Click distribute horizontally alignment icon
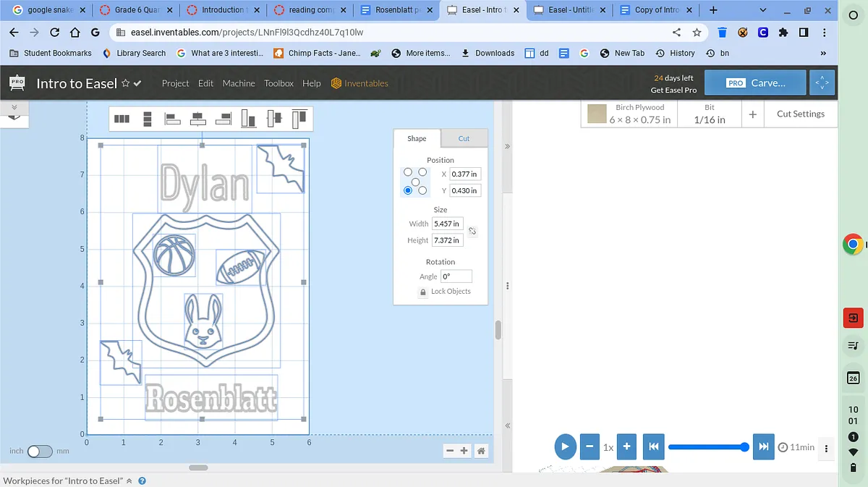This screenshot has width=868, height=487. tap(122, 119)
